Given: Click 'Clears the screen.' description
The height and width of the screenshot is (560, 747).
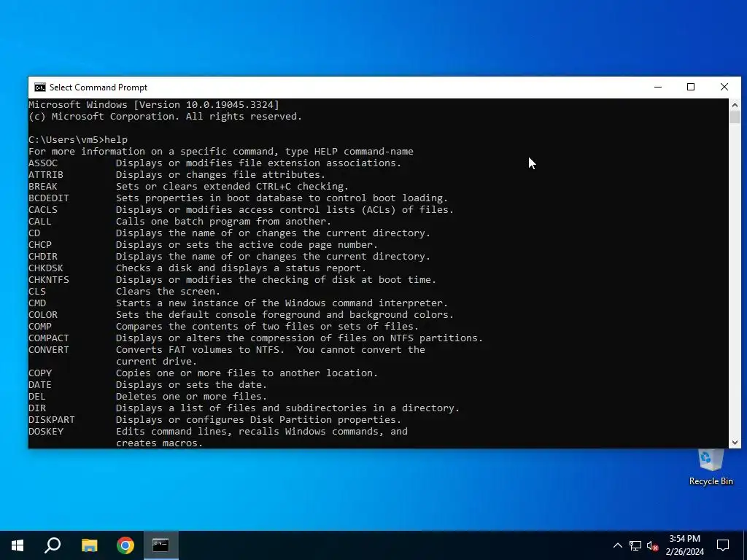Looking at the screenshot, I should tap(169, 292).
